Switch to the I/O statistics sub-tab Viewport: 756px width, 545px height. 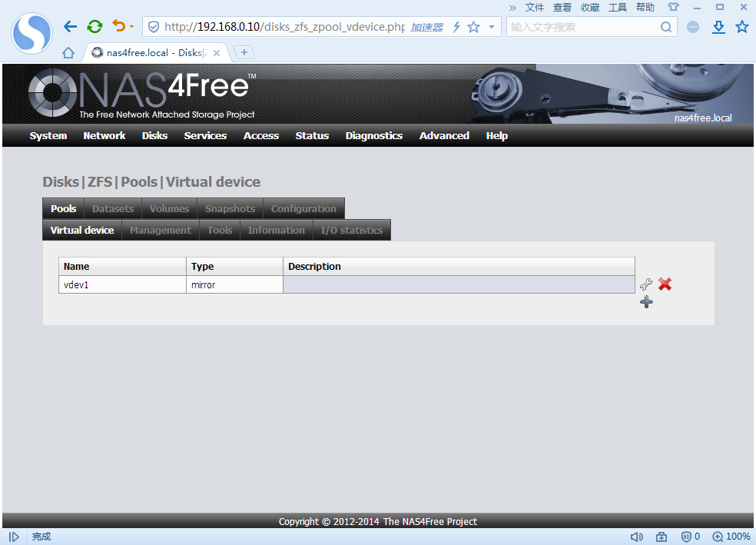(x=352, y=230)
